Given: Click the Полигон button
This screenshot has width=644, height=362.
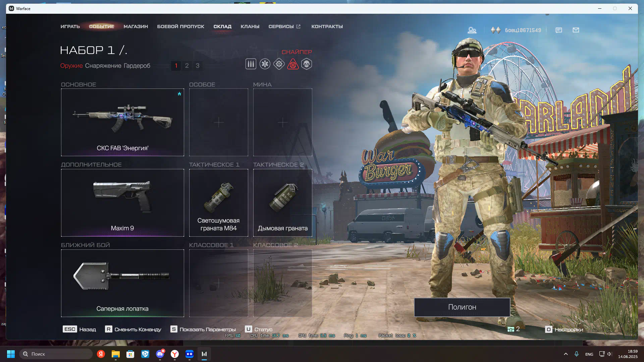Looking at the screenshot, I should tap(462, 307).
